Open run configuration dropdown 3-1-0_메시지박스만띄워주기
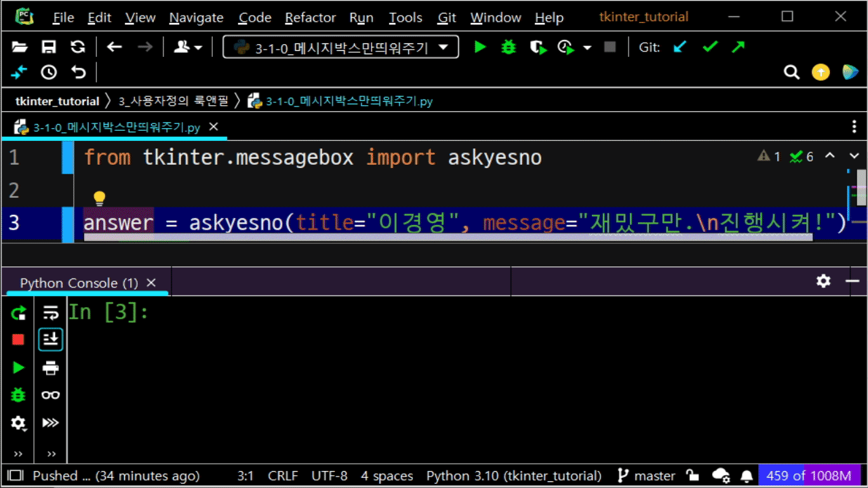The image size is (868, 488). pyautogui.click(x=341, y=47)
